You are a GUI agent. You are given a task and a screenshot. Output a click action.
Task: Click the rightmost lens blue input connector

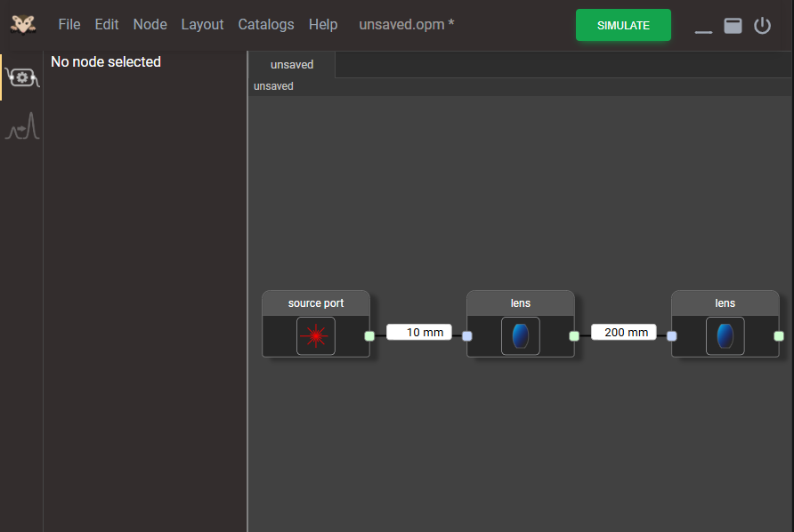click(672, 336)
